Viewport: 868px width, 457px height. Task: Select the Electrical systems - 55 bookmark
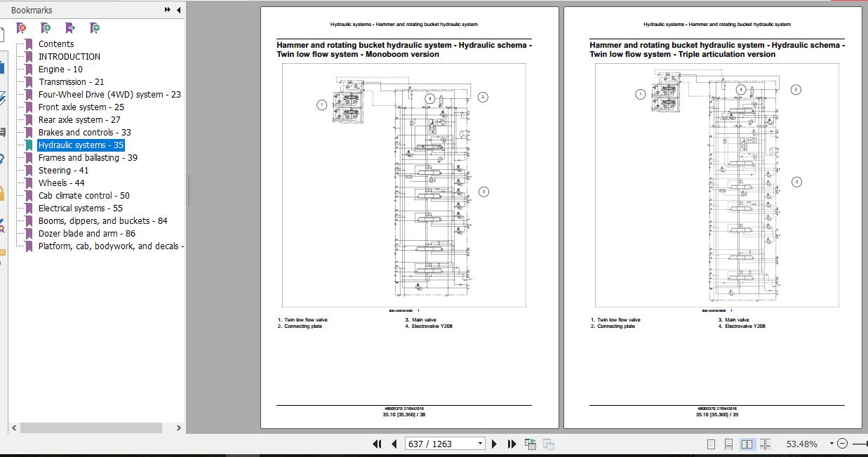tap(80, 208)
